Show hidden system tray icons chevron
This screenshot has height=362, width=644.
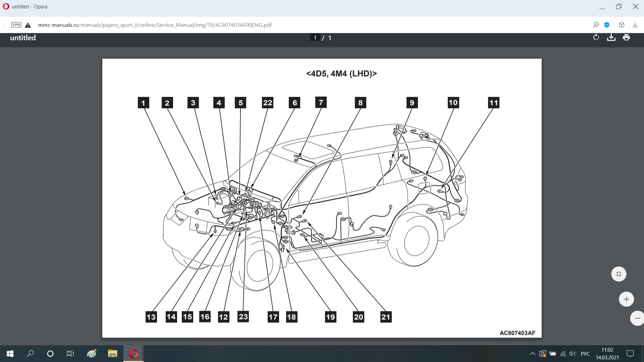pyautogui.click(x=532, y=354)
